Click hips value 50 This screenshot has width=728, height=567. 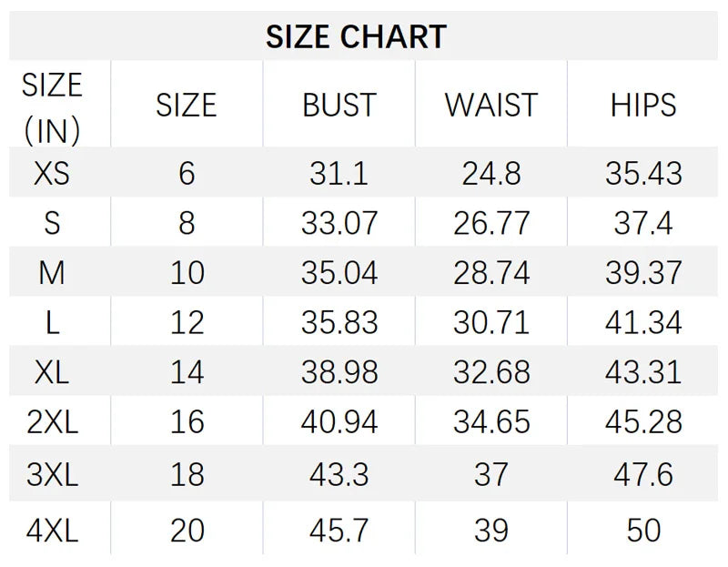[x=643, y=530]
